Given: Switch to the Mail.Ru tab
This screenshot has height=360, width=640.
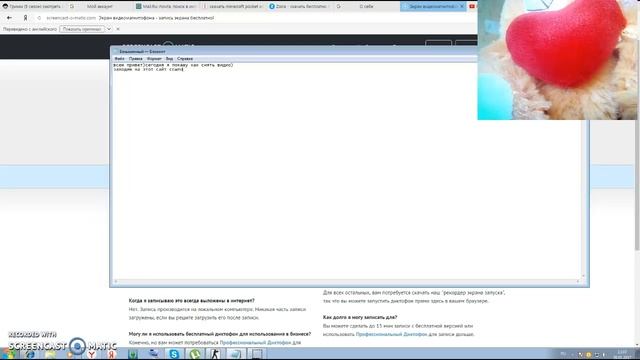Looking at the screenshot, I should [166, 7].
